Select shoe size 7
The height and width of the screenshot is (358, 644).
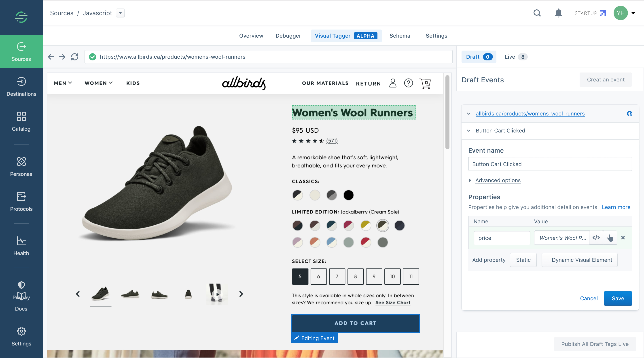click(x=337, y=276)
